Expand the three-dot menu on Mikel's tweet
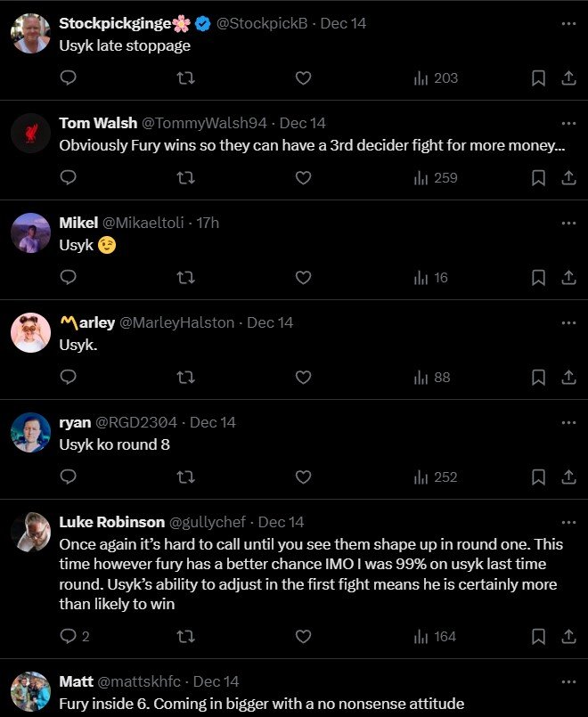Image resolution: width=588 pixels, height=717 pixels. click(568, 223)
